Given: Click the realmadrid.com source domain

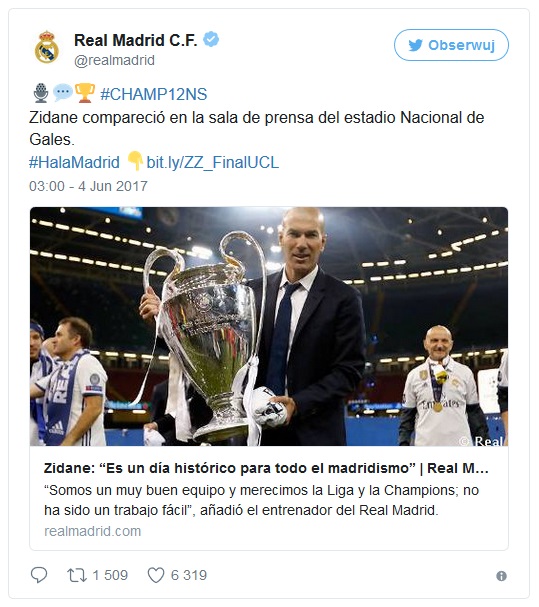Looking at the screenshot, I should pos(93,531).
